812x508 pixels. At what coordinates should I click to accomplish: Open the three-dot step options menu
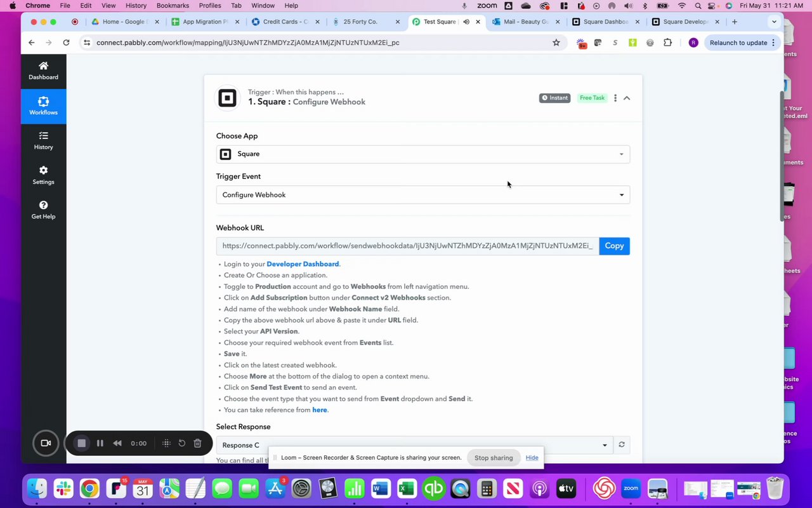tap(615, 98)
